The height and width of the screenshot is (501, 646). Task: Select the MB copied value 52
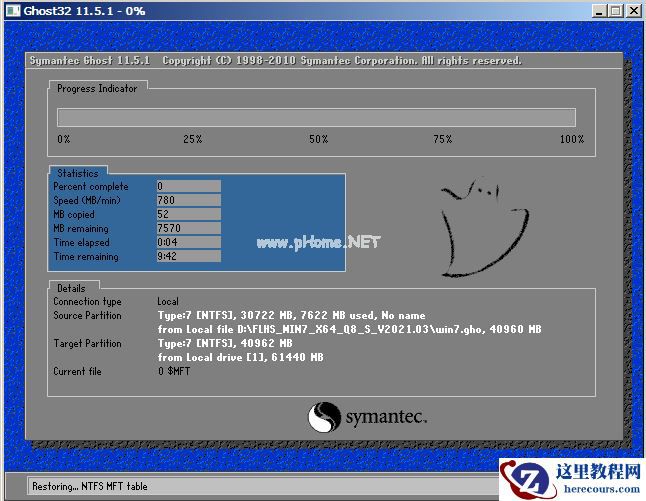pos(189,214)
